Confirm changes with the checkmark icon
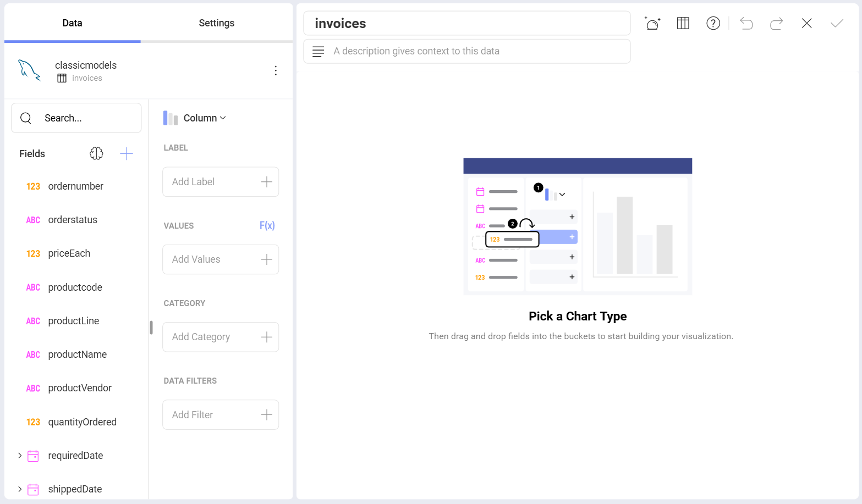The width and height of the screenshot is (862, 504). pos(837,23)
